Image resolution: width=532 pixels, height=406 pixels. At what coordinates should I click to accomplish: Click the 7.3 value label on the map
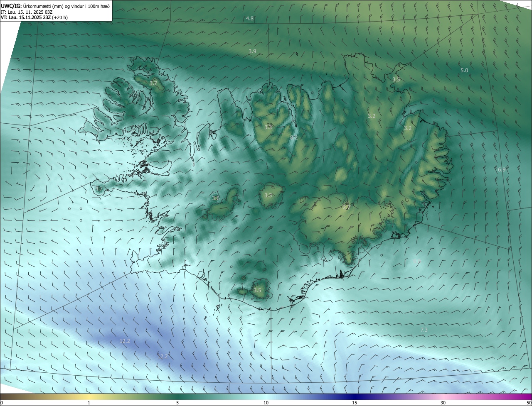(424, 330)
